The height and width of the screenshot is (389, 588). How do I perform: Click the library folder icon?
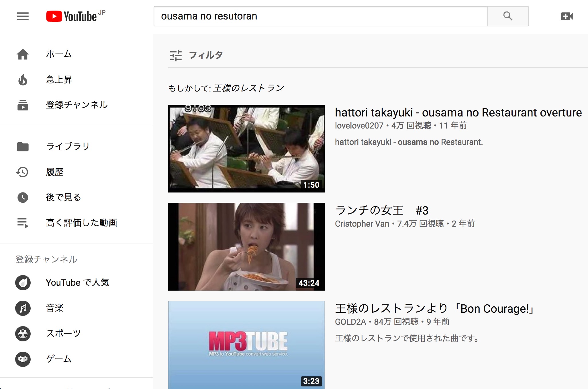23,147
